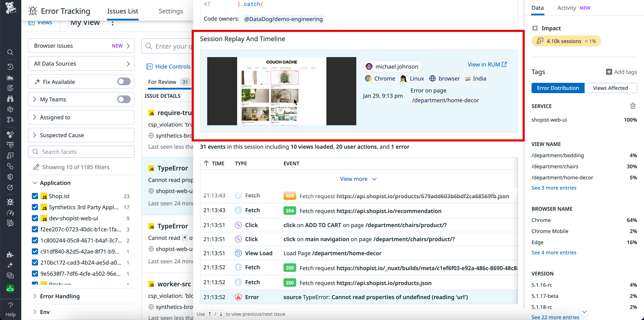
Task: Click the My View three-dot menu icon
Action: pos(112,23)
